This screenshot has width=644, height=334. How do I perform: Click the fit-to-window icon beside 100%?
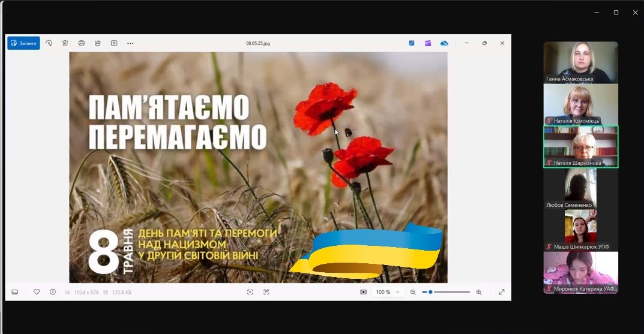point(363,292)
